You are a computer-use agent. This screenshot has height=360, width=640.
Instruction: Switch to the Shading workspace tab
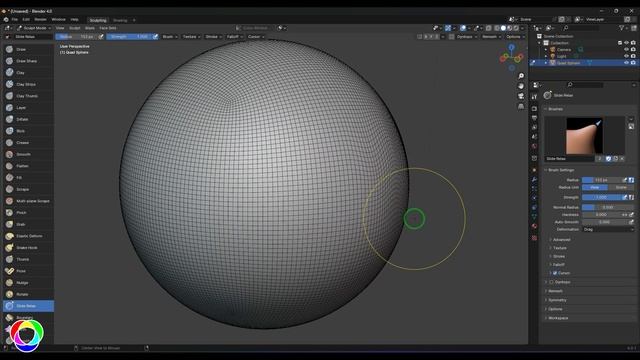120,20
